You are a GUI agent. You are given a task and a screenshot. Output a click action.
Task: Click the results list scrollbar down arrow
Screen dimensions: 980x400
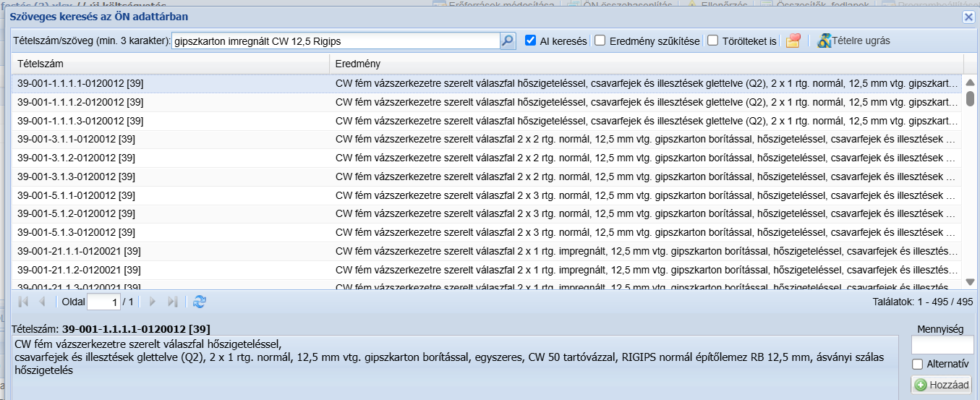(970, 282)
